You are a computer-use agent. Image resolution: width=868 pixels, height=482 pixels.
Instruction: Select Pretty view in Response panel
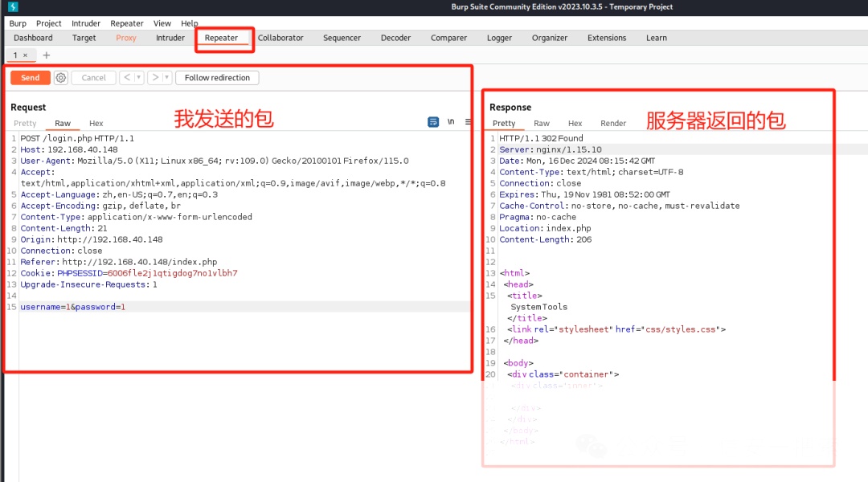coord(504,124)
